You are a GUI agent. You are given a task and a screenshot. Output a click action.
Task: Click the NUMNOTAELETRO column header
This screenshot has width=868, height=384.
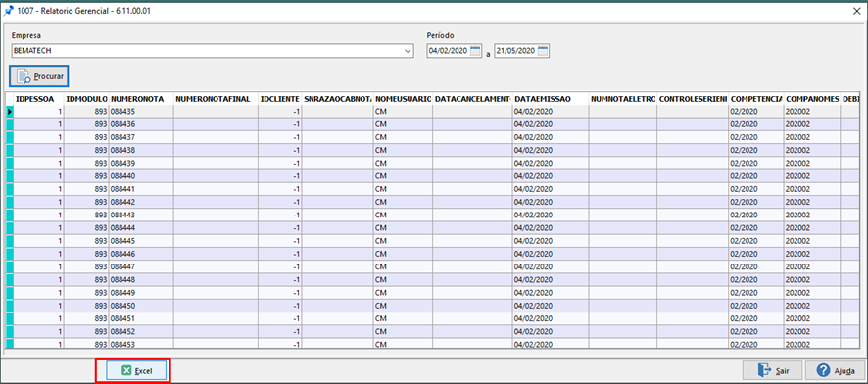point(623,99)
